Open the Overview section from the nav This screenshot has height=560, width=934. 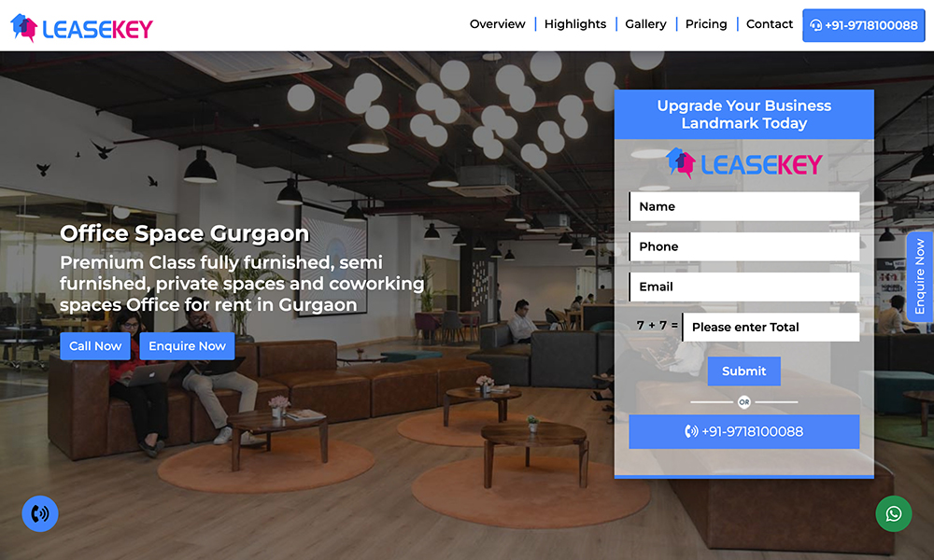(x=498, y=24)
